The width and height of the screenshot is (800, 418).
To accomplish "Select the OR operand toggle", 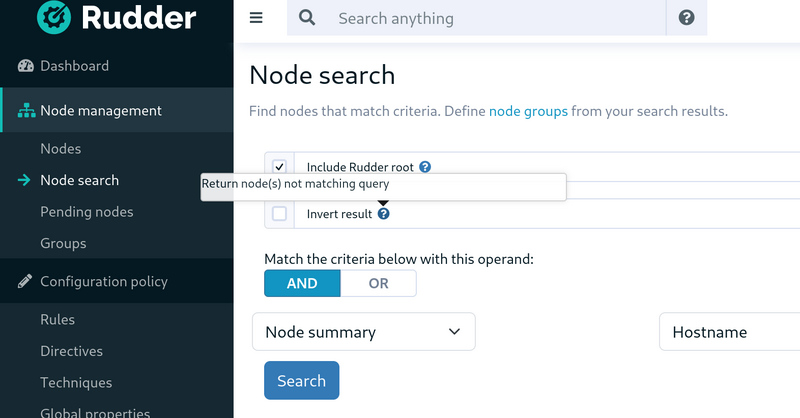I will click(379, 283).
